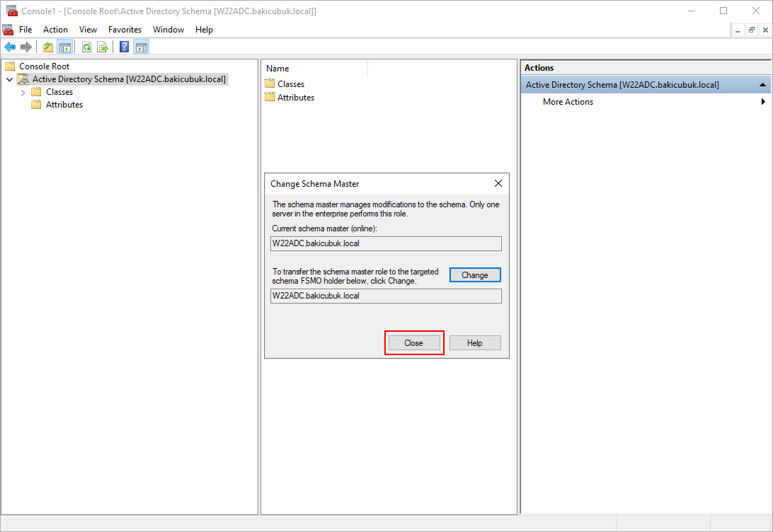
Task: Toggle Show/Hide Console Tree toolbar icon
Action: pyautogui.click(x=64, y=47)
